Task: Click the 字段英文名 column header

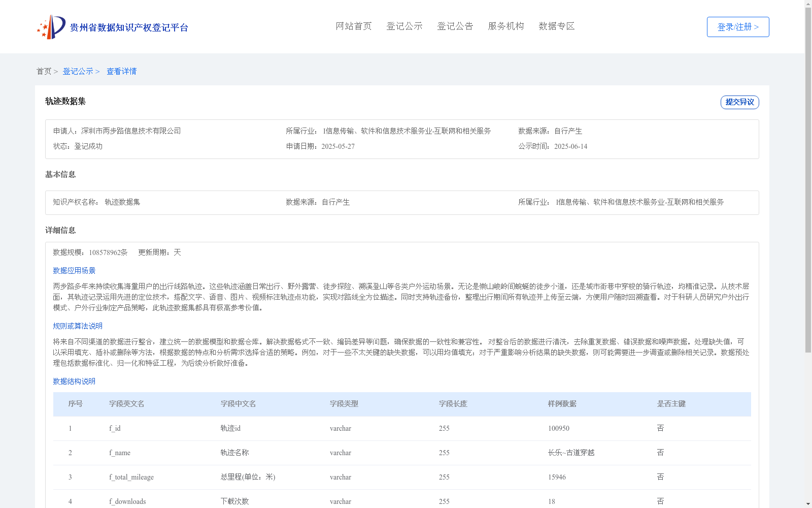Action: click(x=127, y=404)
